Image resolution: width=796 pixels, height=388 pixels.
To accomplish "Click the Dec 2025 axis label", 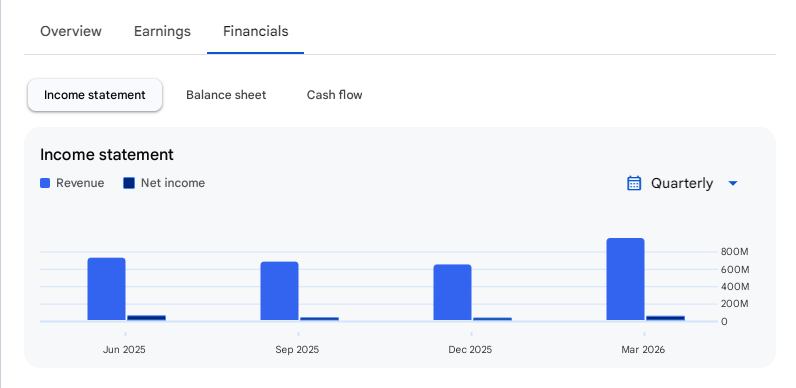I will (470, 350).
